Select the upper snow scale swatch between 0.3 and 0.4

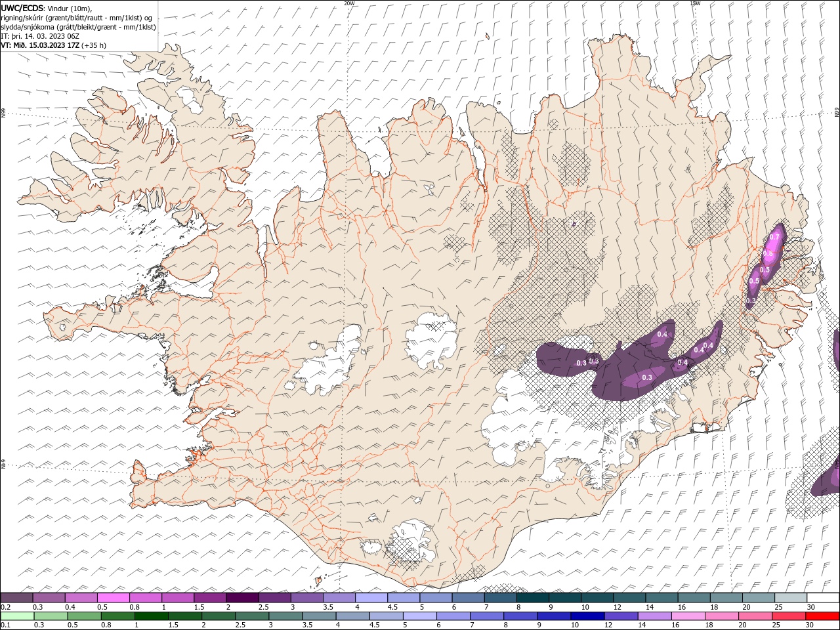(49, 598)
